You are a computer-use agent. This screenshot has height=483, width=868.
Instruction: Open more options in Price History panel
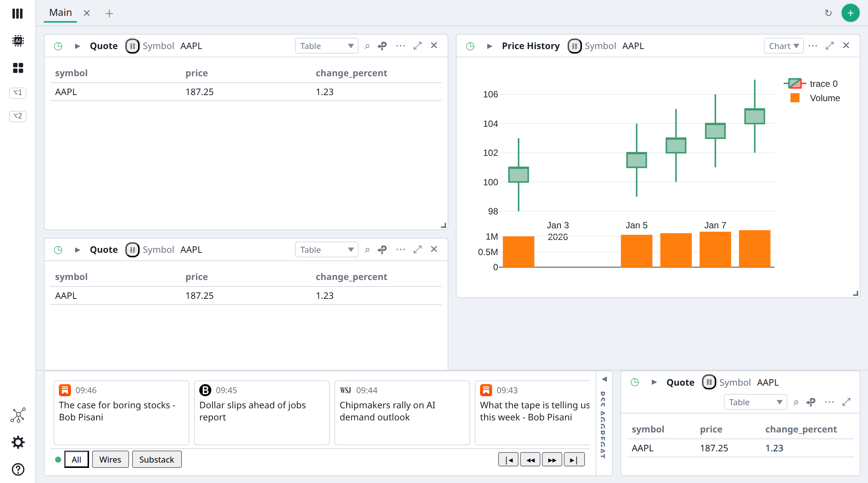(813, 46)
